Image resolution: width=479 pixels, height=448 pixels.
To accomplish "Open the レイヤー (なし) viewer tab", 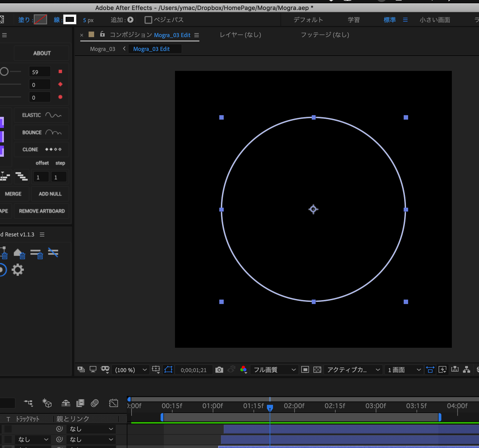I will tap(240, 35).
